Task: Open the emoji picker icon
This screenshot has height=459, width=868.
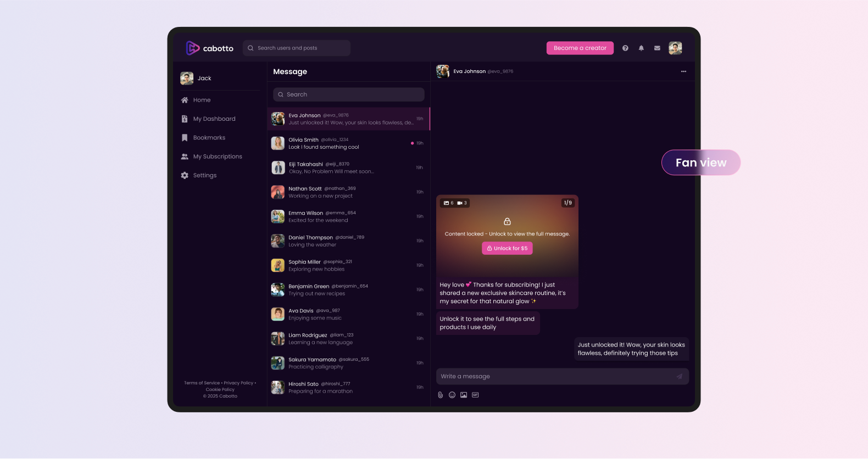Action: (452, 395)
